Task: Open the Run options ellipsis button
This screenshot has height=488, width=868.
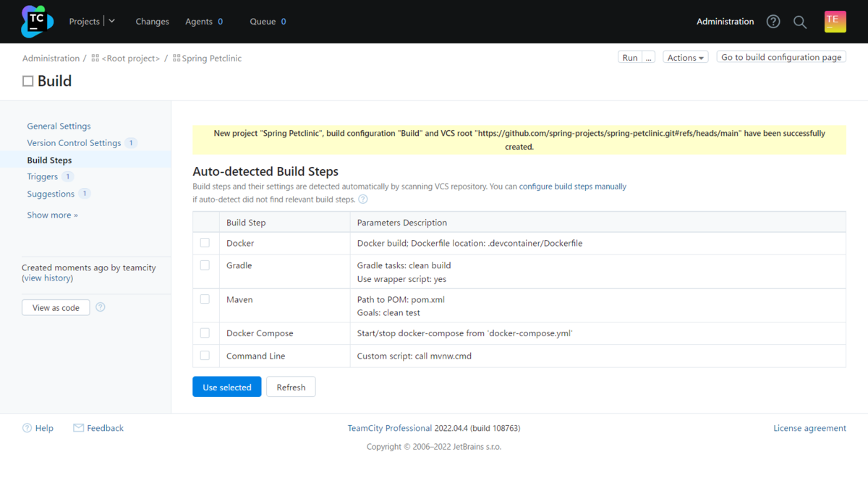Action: pos(649,58)
